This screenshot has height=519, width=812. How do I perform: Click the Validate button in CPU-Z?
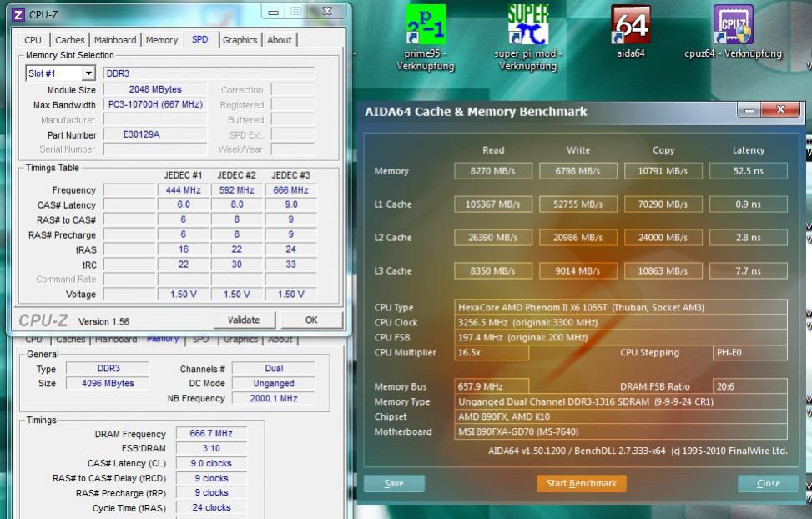(244, 320)
